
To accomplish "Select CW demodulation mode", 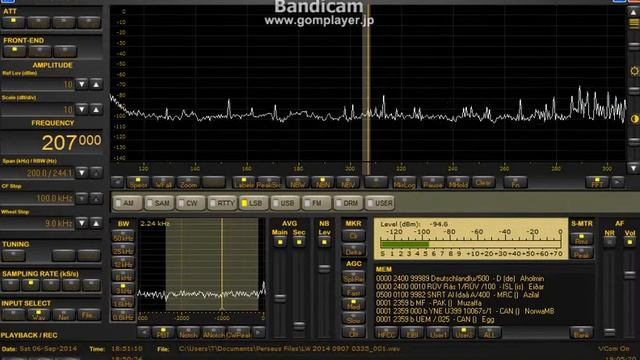I will pos(191,203).
